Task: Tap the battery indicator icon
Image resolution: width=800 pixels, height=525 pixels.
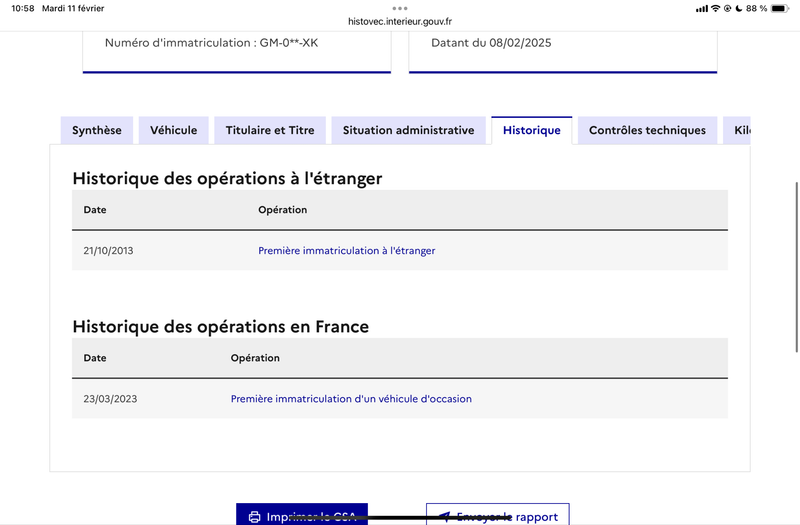Action: (x=780, y=8)
